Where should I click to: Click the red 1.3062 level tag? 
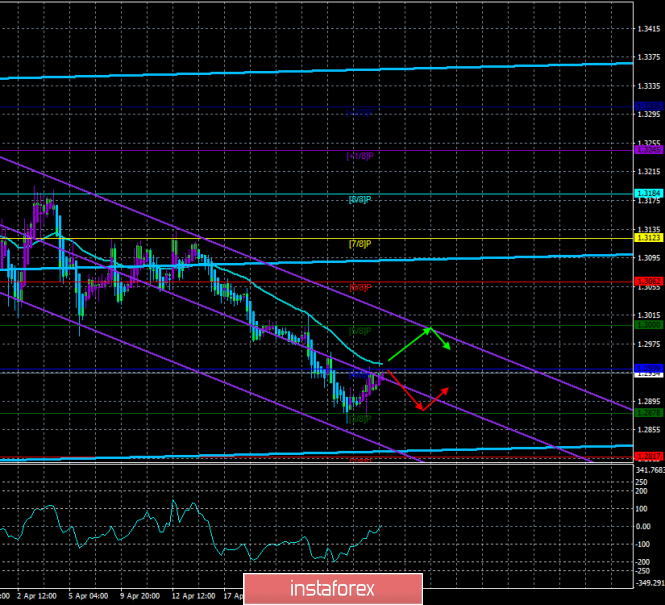coord(648,281)
